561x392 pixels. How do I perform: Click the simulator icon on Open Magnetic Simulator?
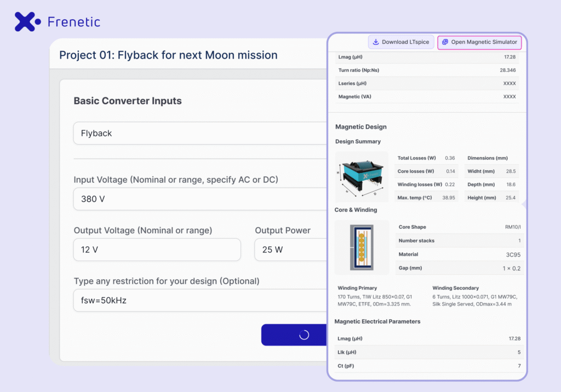click(445, 42)
